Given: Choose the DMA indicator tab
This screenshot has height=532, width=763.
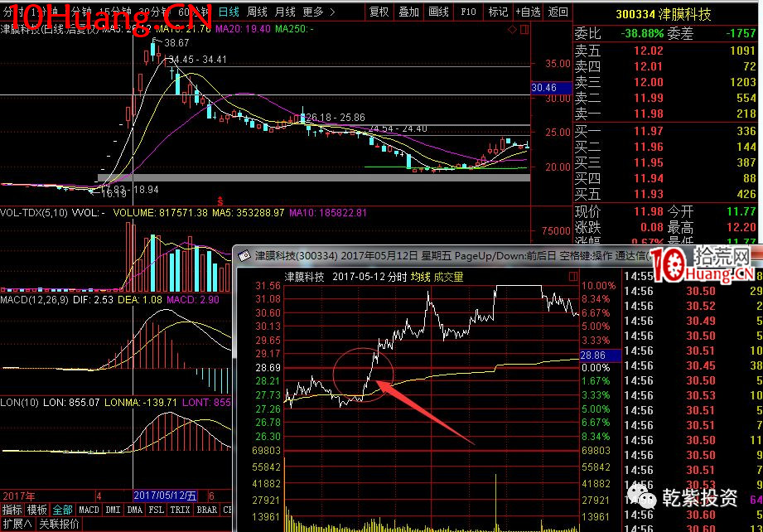Looking at the screenshot, I should [134, 510].
